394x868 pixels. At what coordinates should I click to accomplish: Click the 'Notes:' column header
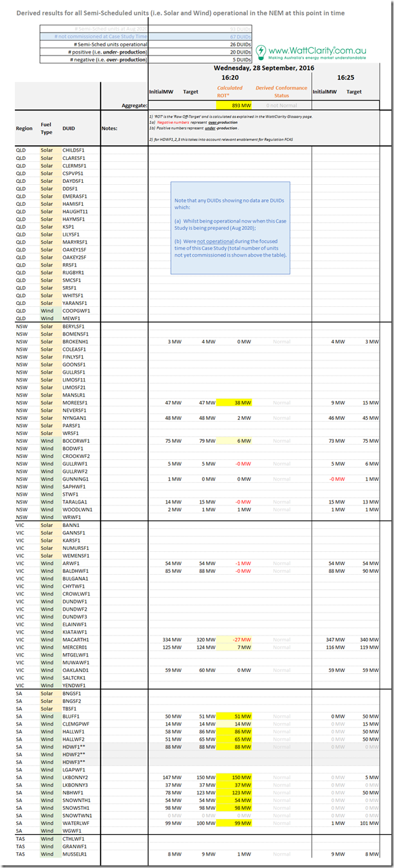(110, 128)
